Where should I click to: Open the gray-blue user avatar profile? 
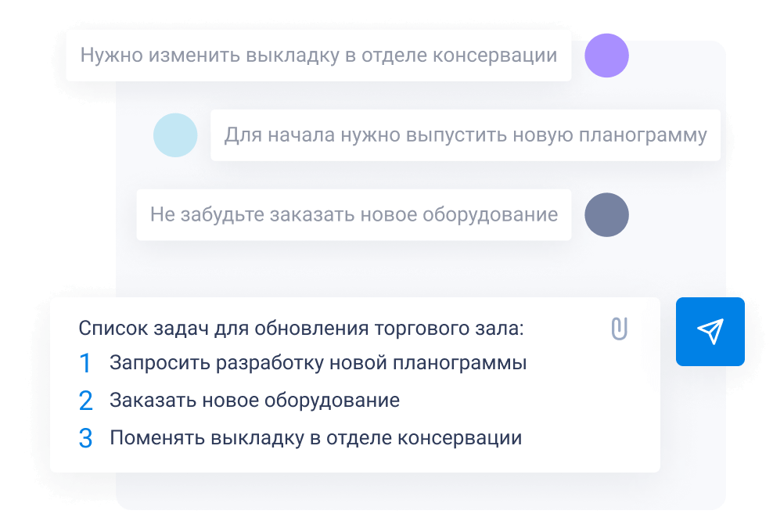(x=607, y=215)
